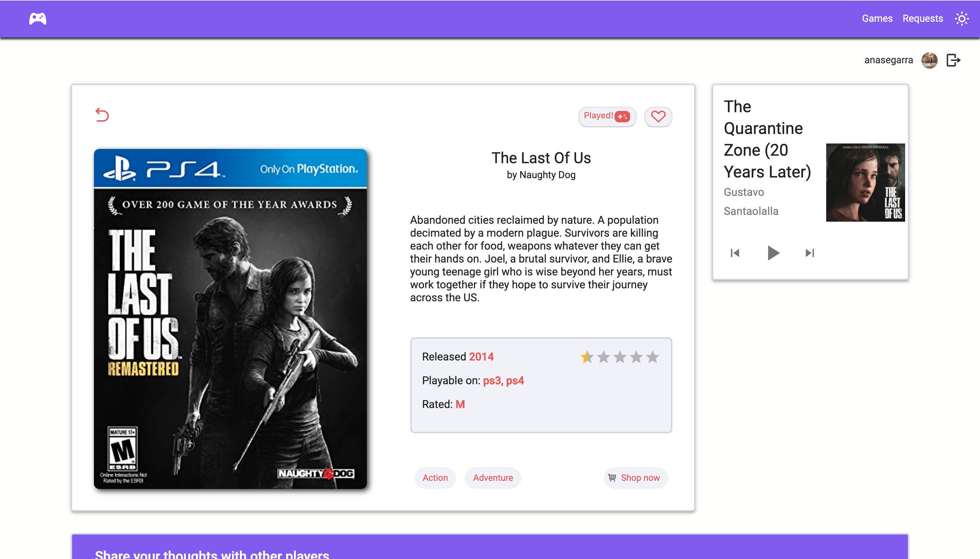
Task: Click the anasegarra username
Action: pyautogui.click(x=888, y=60)
